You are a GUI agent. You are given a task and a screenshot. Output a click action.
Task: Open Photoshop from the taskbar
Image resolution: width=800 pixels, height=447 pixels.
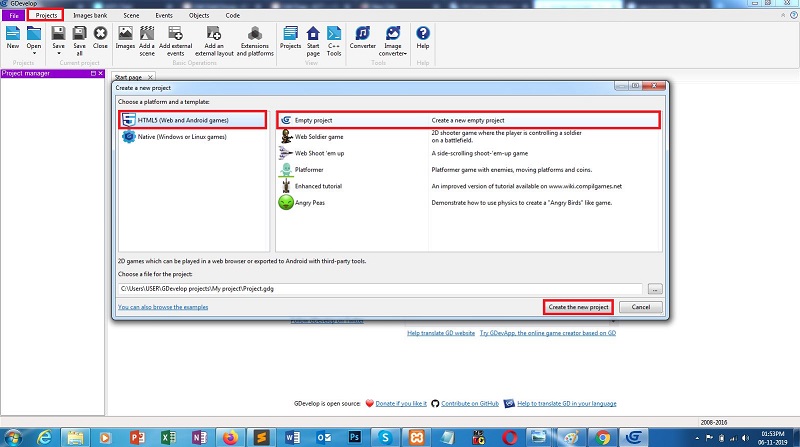(x=354, y=437)
